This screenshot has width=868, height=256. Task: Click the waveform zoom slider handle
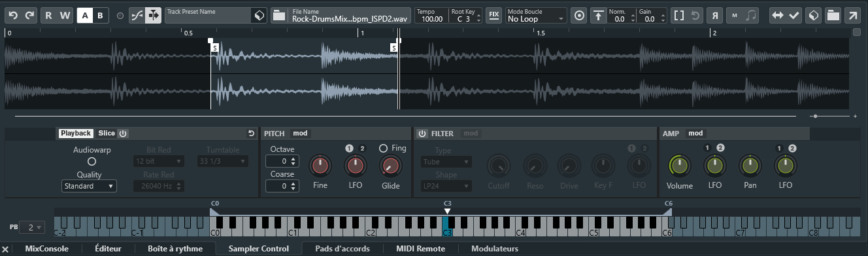coord(814,116)
